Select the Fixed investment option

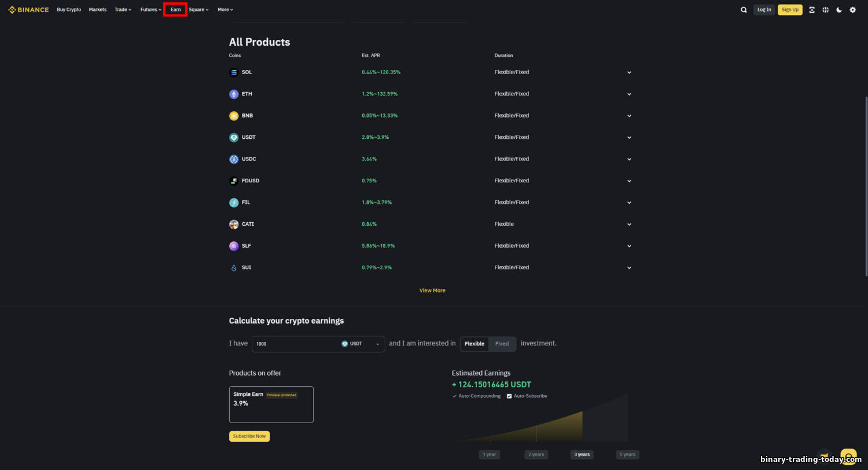pyautogui.click(x=502, y=344)
